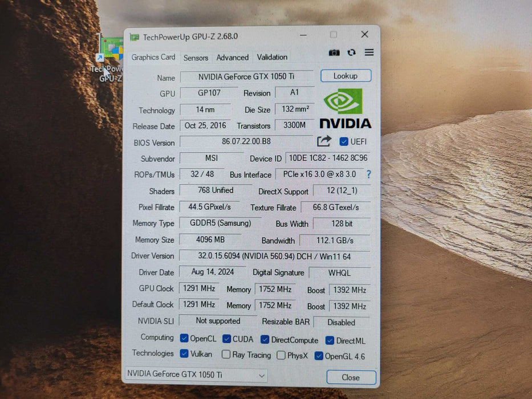Viewport: 532px width, 399px height.
Task: Click the Lookup button
Action: click(x=346, y=76)
